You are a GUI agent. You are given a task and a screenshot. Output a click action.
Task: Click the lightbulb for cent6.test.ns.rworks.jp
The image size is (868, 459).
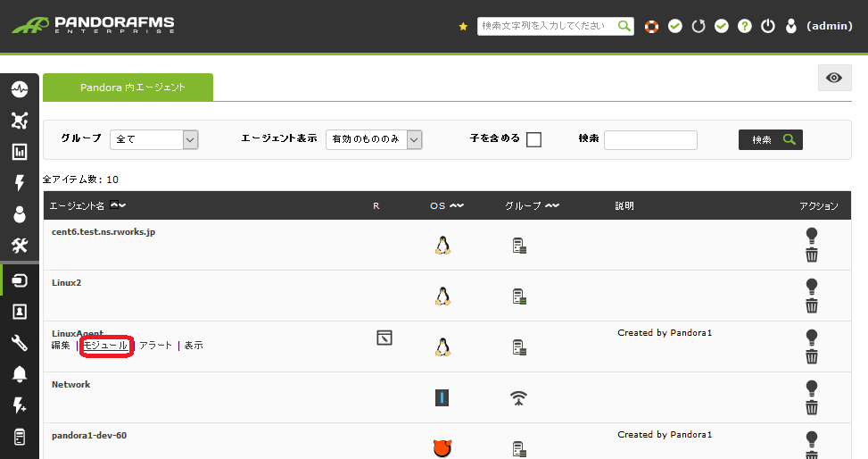pyautogui.click(x=812, y=236)
